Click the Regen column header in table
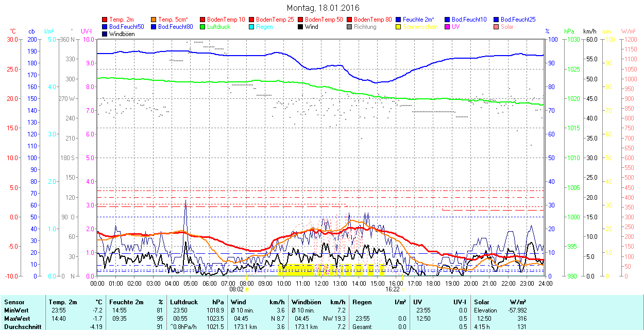This screenshot has height=330, width=644. pos(362,302)
